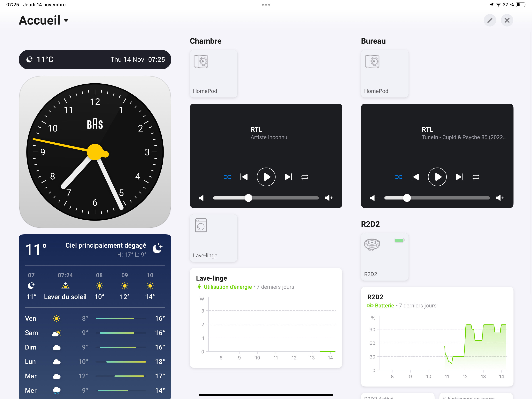Screen dimensions: 532x399
Task: Toggle repeat on the Chambre player
Action: coord(305,177)
